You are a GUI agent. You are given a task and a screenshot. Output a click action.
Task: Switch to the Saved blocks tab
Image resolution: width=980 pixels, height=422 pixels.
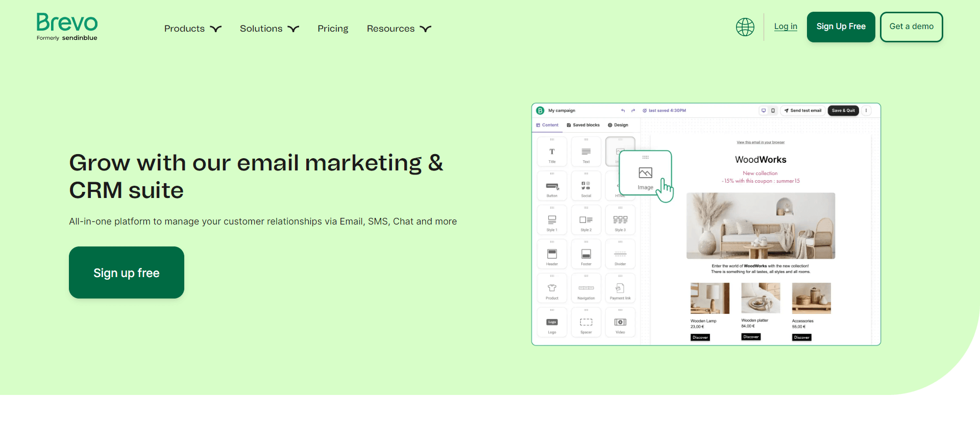[x=583, y=125]
